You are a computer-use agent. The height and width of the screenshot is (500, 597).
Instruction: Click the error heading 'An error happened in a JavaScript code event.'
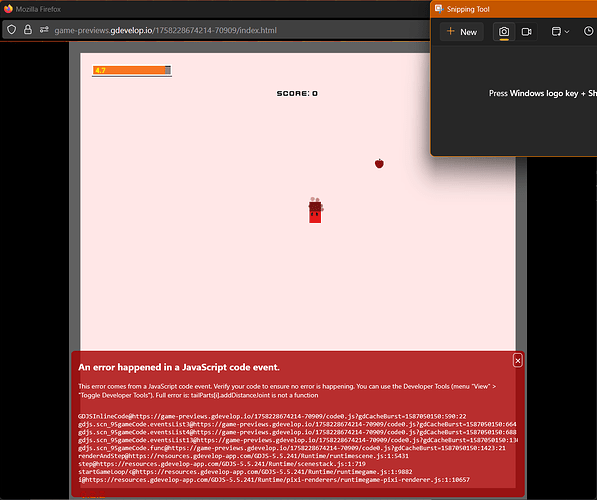coord(179,367)
